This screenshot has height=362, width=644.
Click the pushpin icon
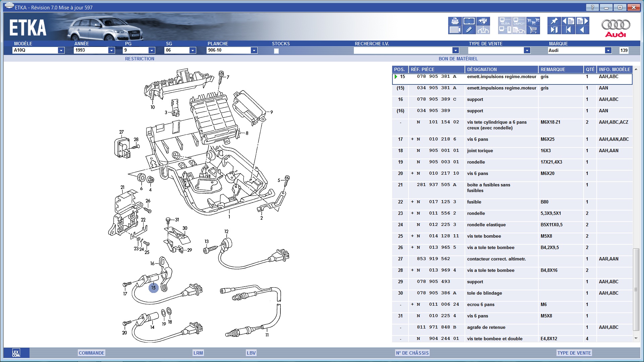tap(554, 21)
